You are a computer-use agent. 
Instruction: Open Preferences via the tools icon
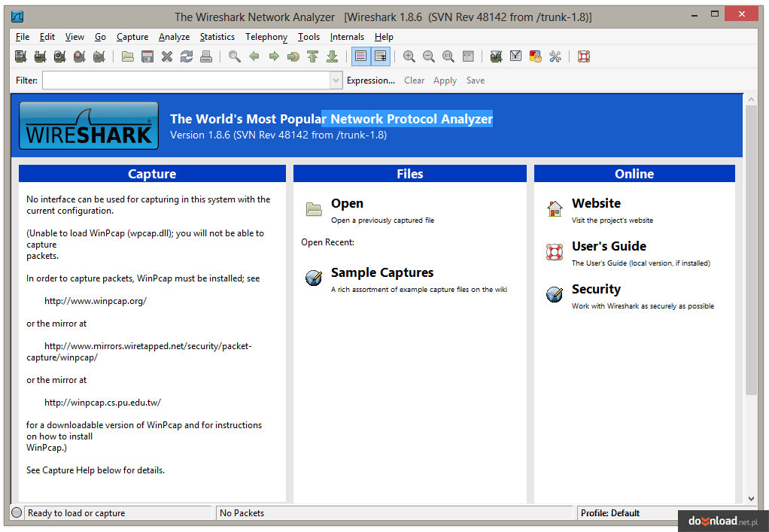coord(555,56)
